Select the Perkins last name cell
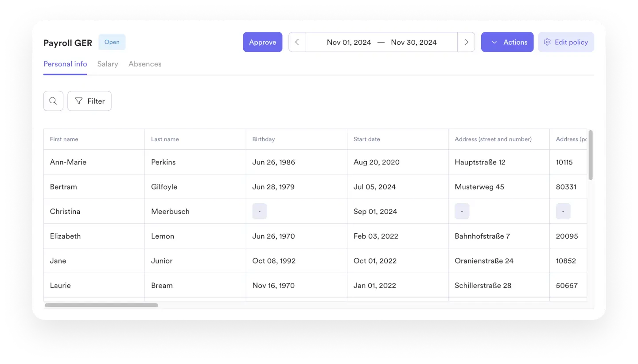Screen dimensions: 638x364 click(x=195, y=162)
